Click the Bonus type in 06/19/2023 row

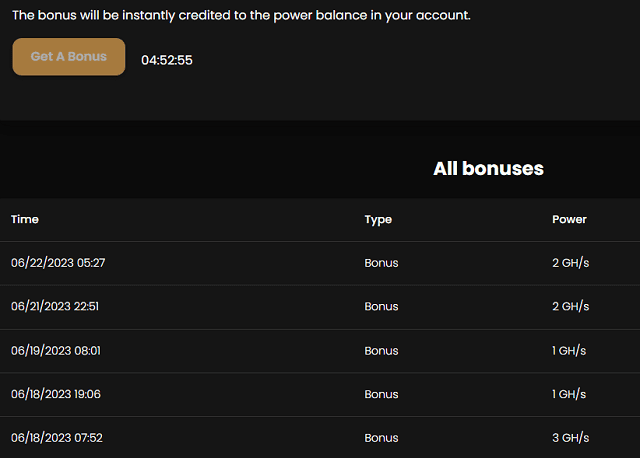381,351
